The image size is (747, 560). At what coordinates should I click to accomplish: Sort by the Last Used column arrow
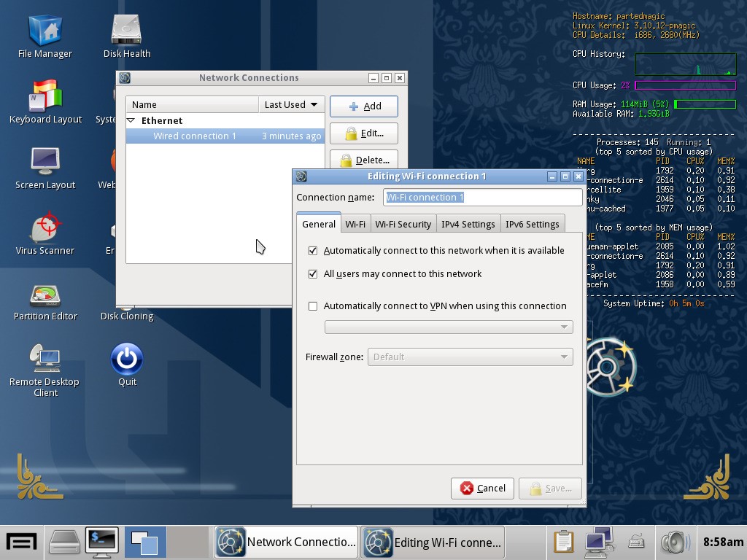[x=314, y=105]
